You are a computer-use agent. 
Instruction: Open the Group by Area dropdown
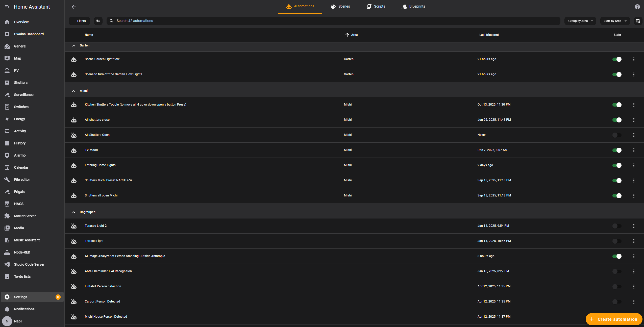pos(580,21)
